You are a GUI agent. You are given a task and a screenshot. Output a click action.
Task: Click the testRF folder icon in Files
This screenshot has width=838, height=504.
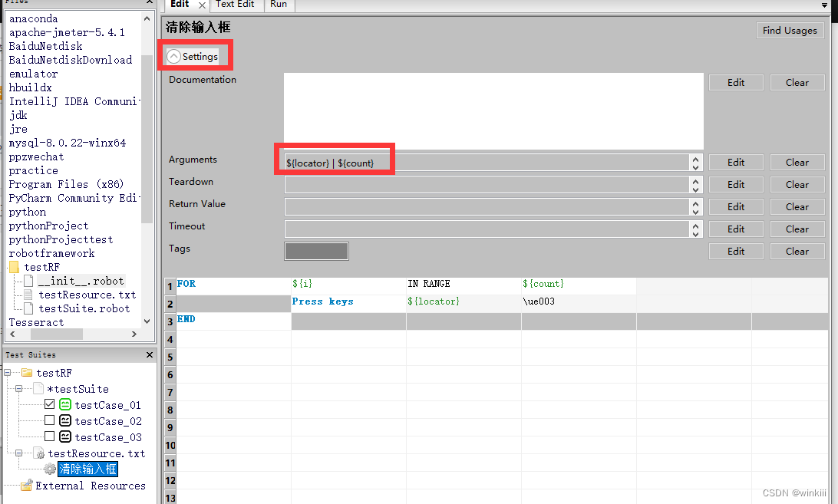coord(15,267)
